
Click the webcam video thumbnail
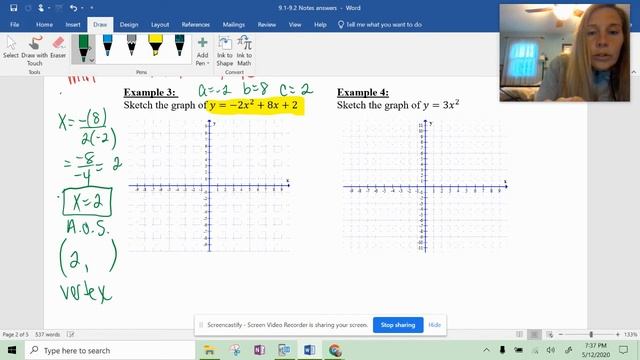point(565,53)
